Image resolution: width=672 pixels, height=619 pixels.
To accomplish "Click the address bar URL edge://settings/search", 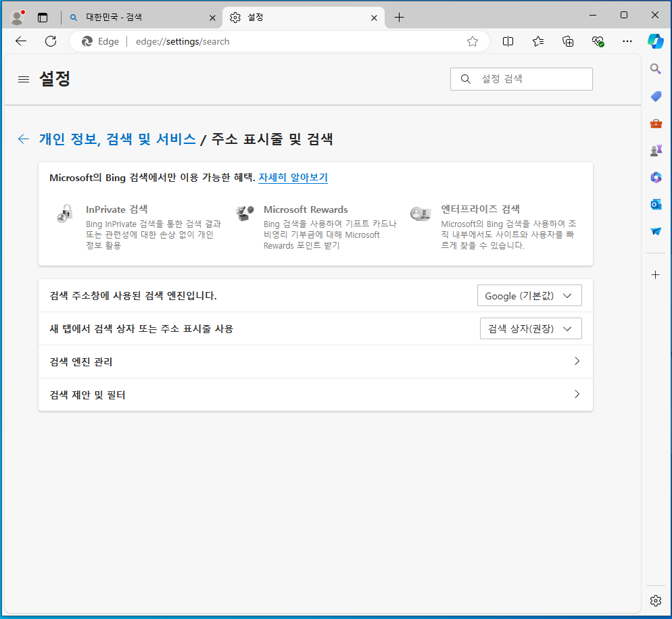I will [x=183, y=41].
